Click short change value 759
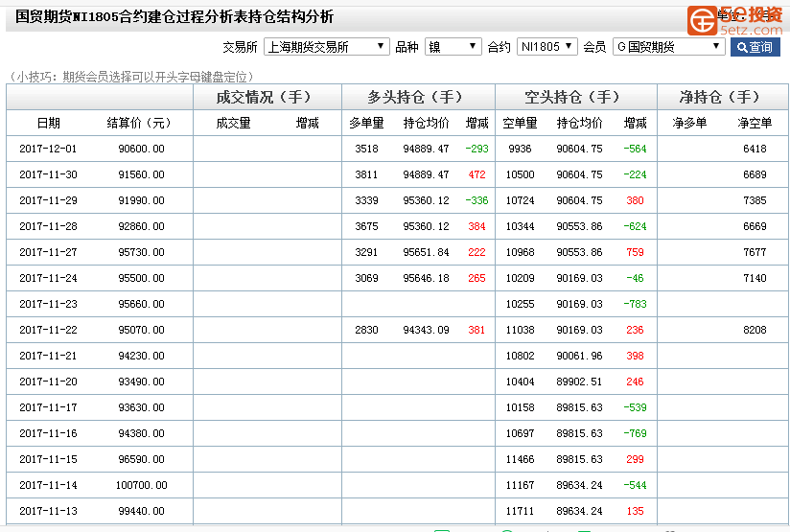 tap(636, 252)
